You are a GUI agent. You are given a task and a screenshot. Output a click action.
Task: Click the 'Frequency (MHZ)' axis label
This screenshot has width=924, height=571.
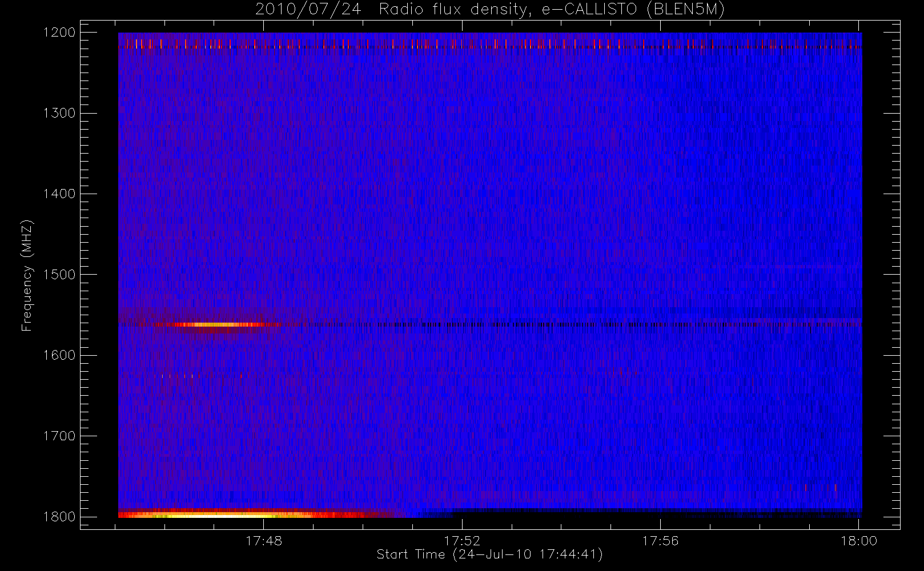(26, 275)
